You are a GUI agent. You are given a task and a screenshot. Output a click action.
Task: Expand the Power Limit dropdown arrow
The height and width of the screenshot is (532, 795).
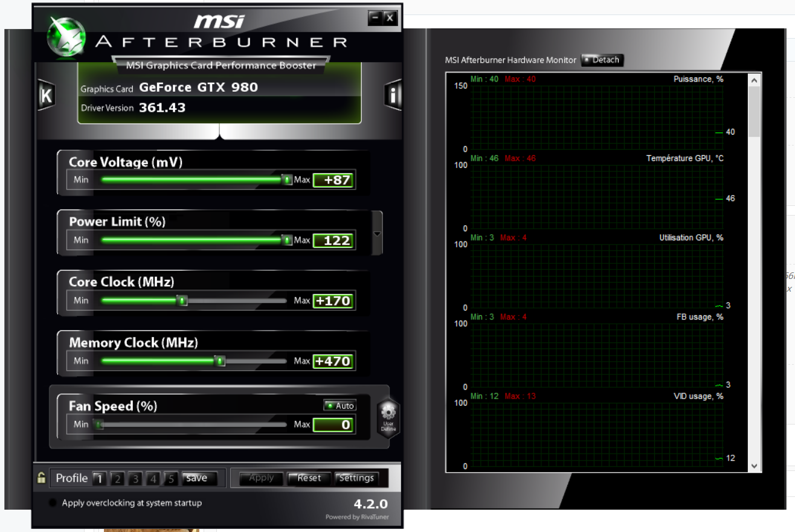click(x=378, y=234)
